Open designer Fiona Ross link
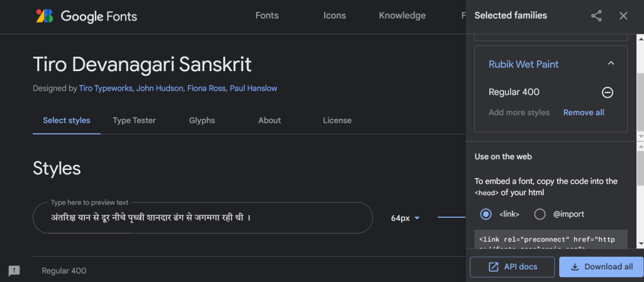Viewport: 644px width, 282px height. tap(206, 88)
